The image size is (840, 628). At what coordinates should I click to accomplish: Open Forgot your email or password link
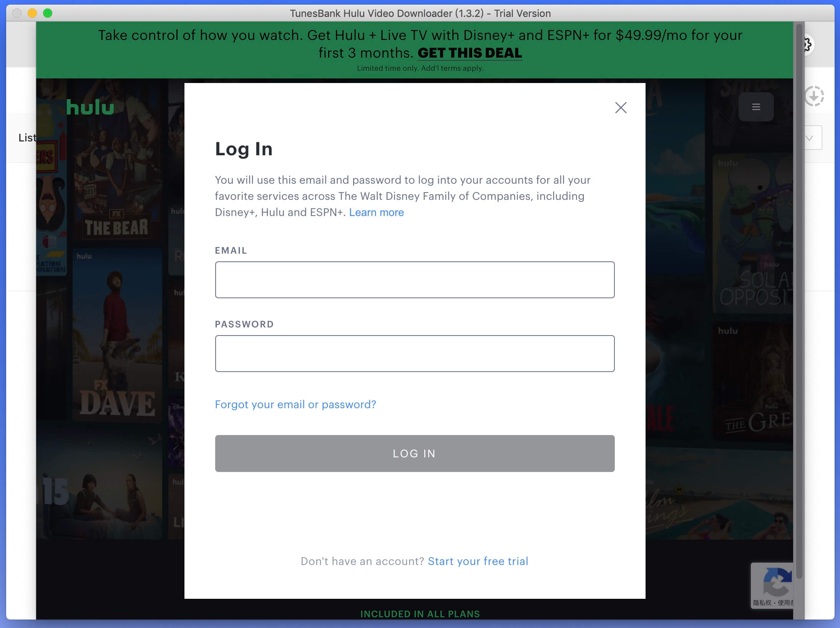pyautogui.click(x=295, y=404)
